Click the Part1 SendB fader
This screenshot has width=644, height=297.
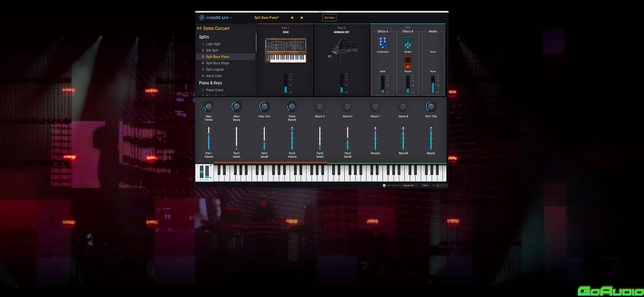(x=264, y=138)
